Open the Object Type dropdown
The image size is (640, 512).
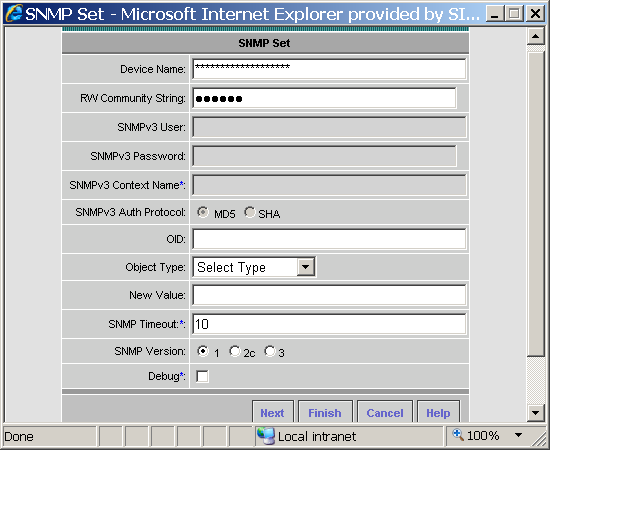coord(253,267)
